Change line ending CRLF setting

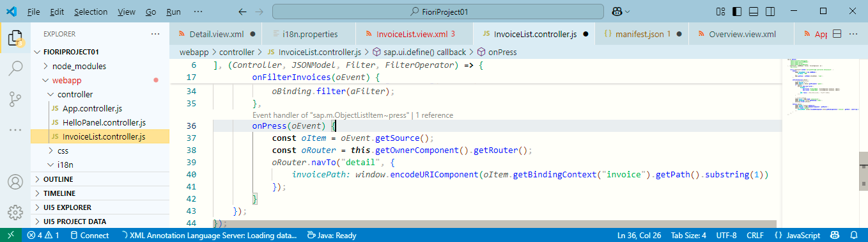756,235
